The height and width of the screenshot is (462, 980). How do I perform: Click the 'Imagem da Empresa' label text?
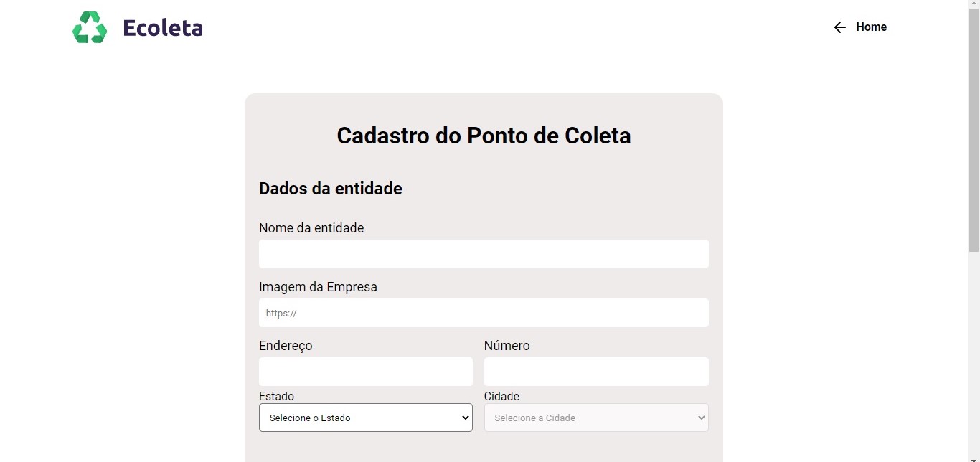pos(318,287)
